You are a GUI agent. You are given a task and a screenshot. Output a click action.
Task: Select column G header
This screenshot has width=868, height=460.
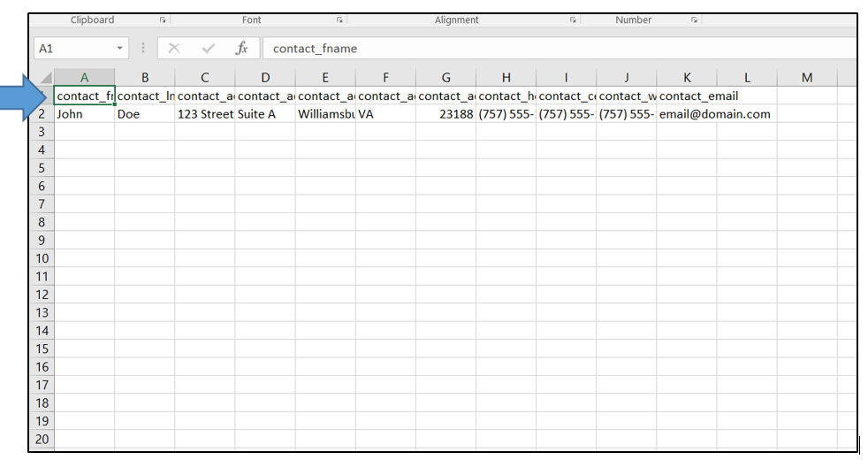tap(445, 78)
